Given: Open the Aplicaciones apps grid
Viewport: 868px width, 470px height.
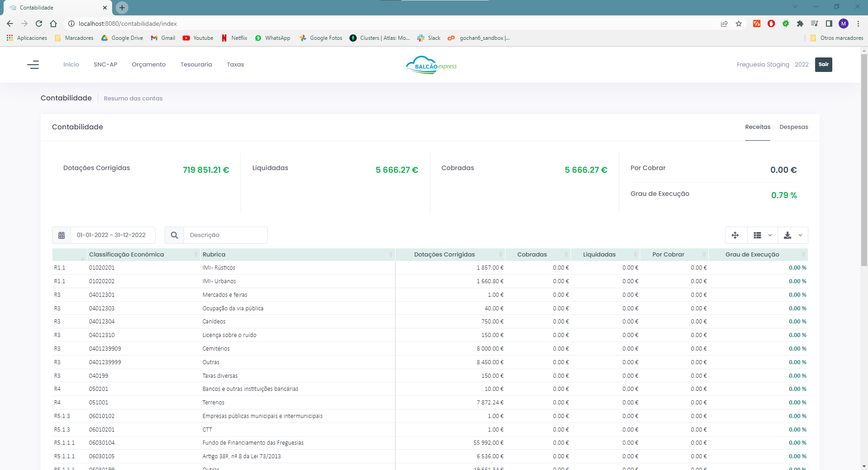Looking at the screenshot, I should tap(27, 38).
